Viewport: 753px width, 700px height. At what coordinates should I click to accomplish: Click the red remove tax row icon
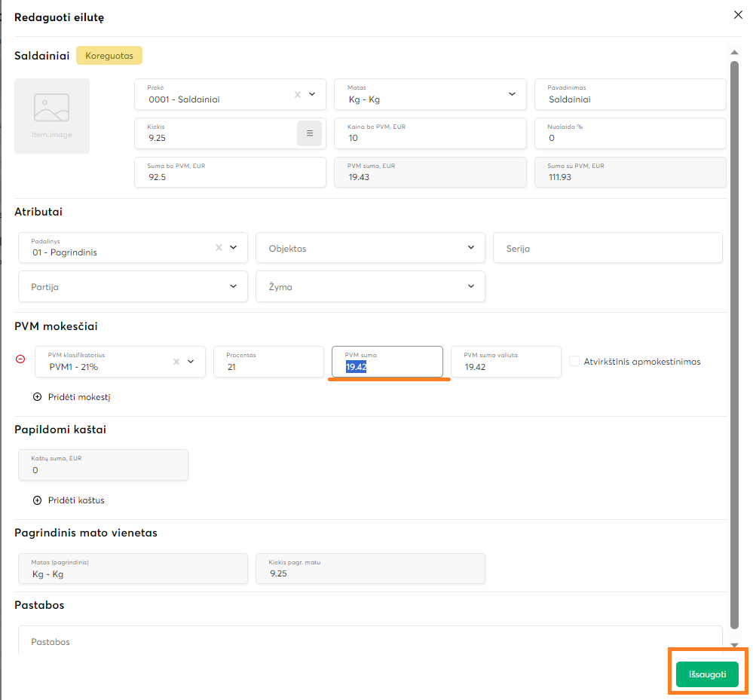20,359
